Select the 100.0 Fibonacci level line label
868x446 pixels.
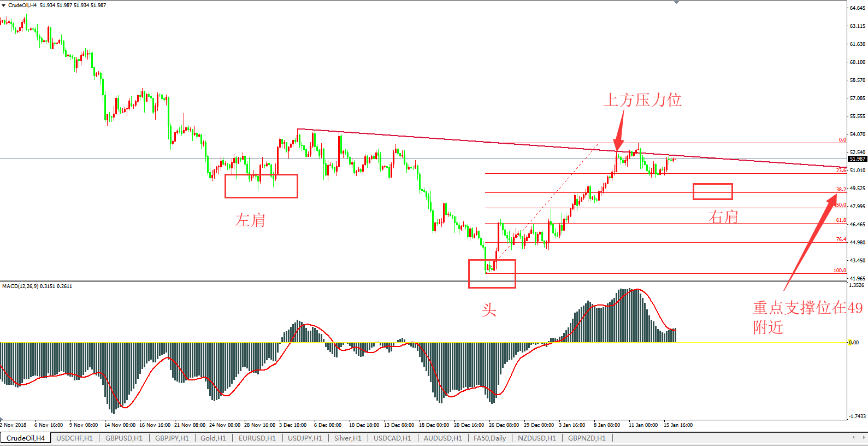tap(839, 271)
